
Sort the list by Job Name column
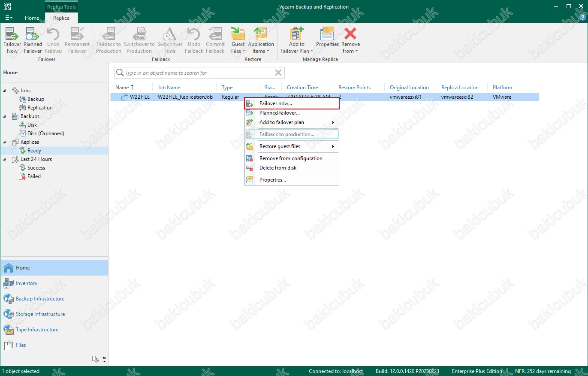(169, 88)
